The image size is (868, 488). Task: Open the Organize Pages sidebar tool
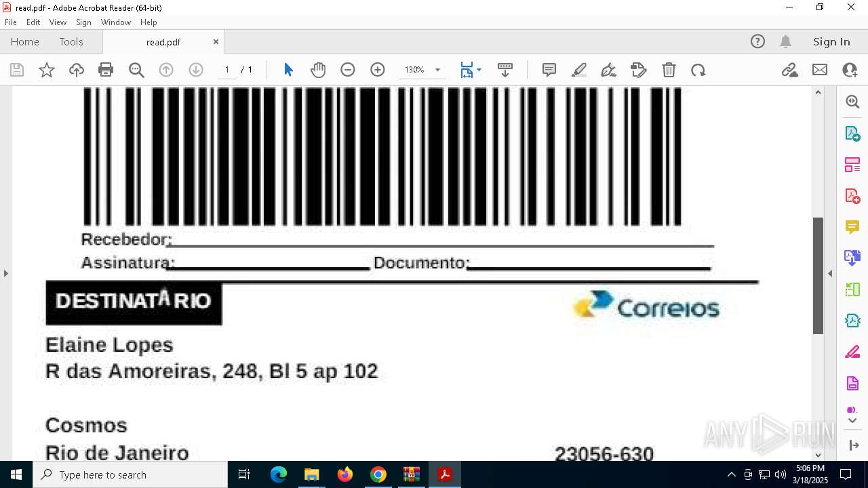(x=852, y=165)
